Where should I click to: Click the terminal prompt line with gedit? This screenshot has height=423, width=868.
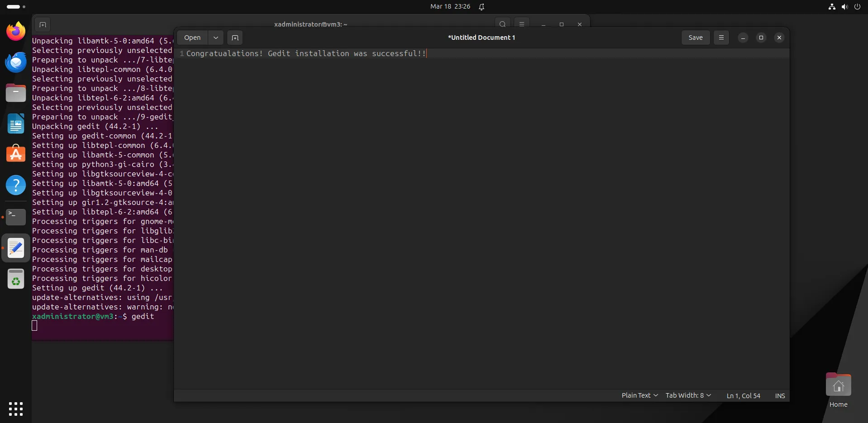click(93, 316)
